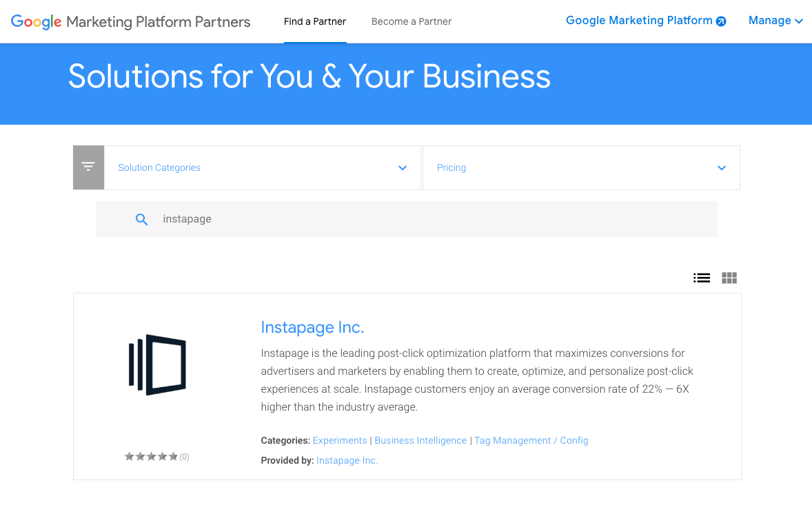Click the Experiments category link
Image resolution: width=812 pixels, height=505 pixels.
(x=340, y=440)
